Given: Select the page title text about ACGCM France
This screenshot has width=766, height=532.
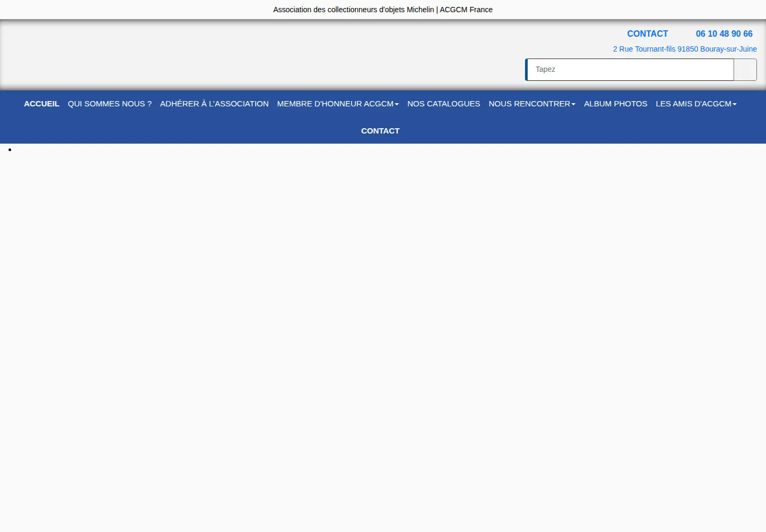Looking at the screenshot, I should [383, 10].
